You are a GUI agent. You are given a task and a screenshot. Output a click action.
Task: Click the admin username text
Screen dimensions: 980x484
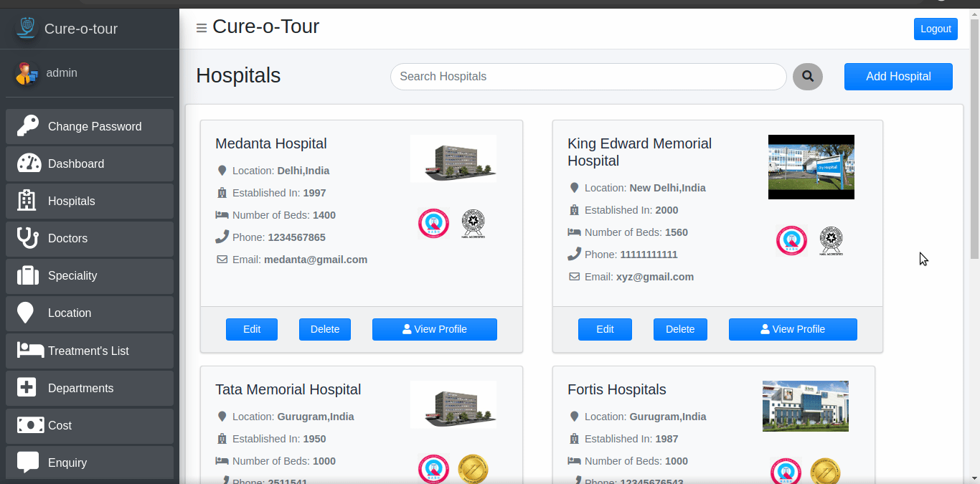click(62, 73)
